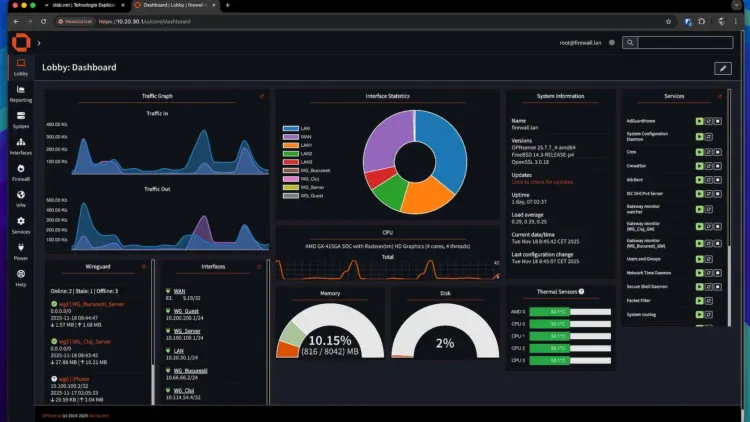
Task: Open Traffic Graph widget external link icon
Action: coord(262,96)
